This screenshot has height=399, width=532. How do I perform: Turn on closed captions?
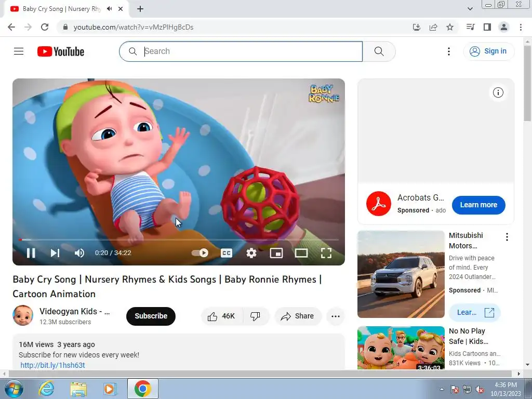click(x=227, y=253)
